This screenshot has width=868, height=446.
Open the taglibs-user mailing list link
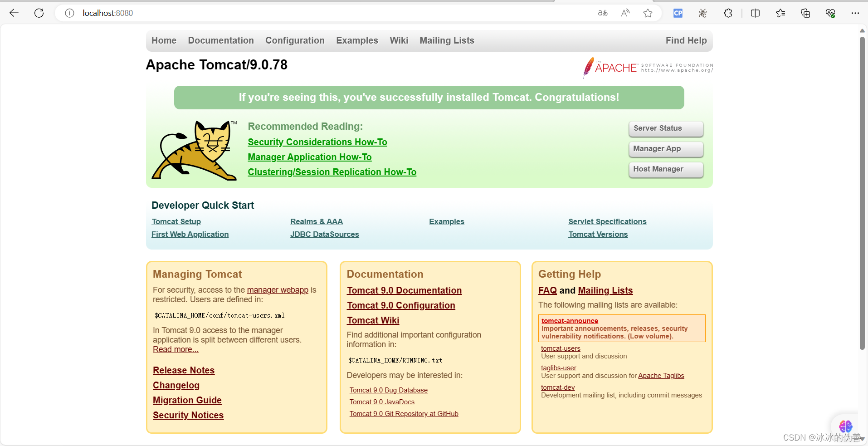tap(559, 368)
